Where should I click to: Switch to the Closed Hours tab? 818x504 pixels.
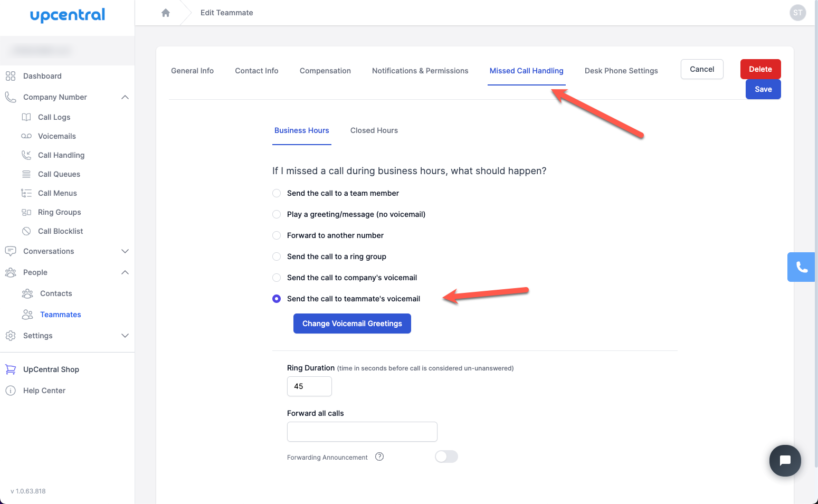[374, 130]
